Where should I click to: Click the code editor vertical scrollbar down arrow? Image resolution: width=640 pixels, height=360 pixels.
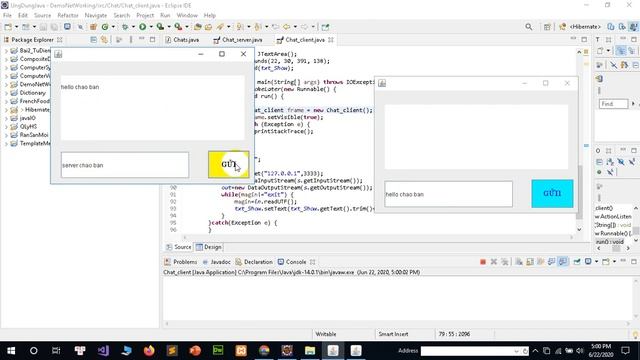pos(579,229)
